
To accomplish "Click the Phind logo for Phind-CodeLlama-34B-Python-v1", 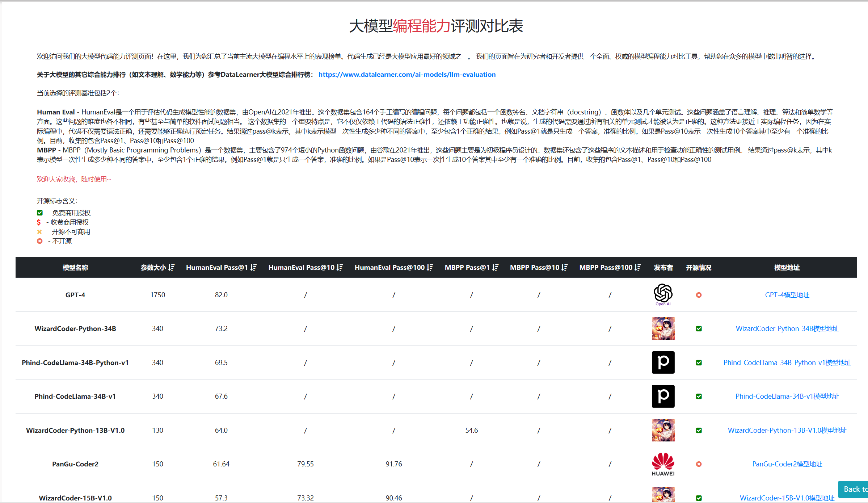I will point(663,362).
